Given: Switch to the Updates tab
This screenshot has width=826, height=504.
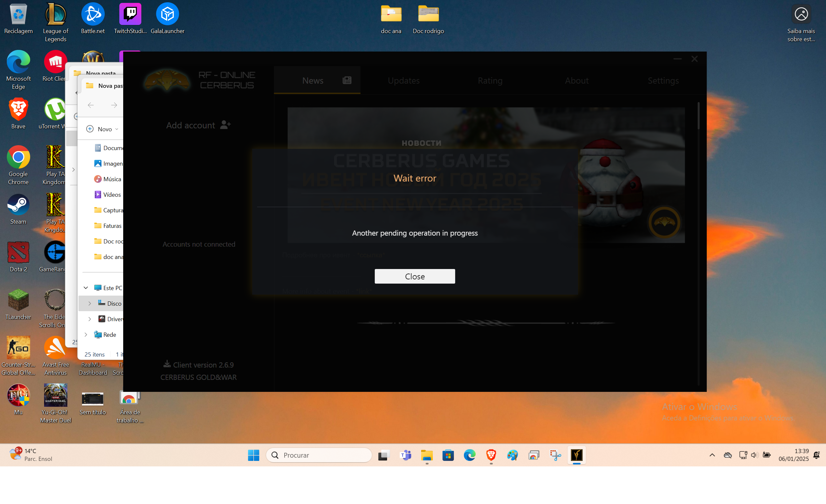Looking at the screenshot, I should [x=404, y=80].
